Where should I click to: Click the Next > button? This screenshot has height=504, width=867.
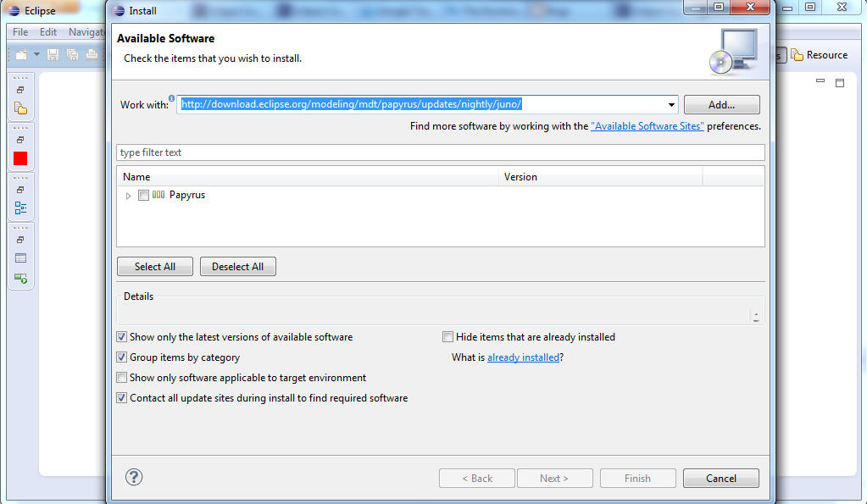554,478
